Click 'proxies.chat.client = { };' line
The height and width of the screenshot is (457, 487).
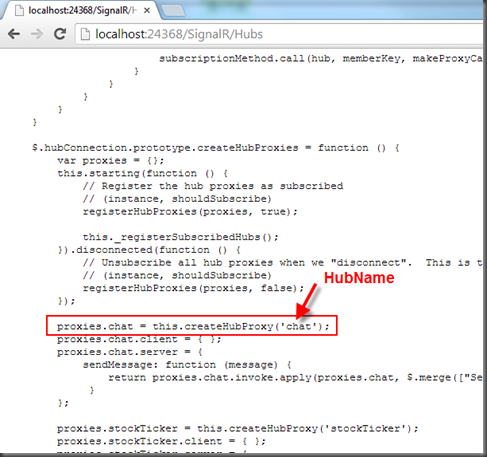139,339
